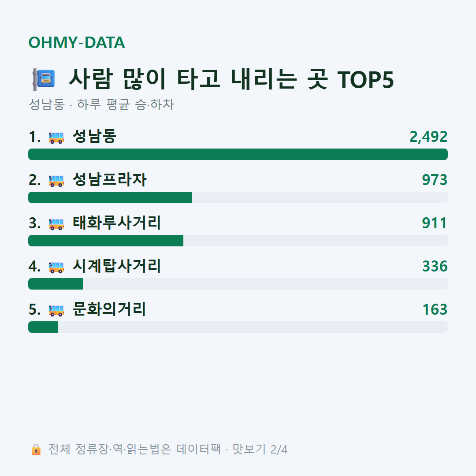The height and width of the screenshot is (476, 476).
Task: Open the 데이터팩 footer note text
Action: [168, 449]
